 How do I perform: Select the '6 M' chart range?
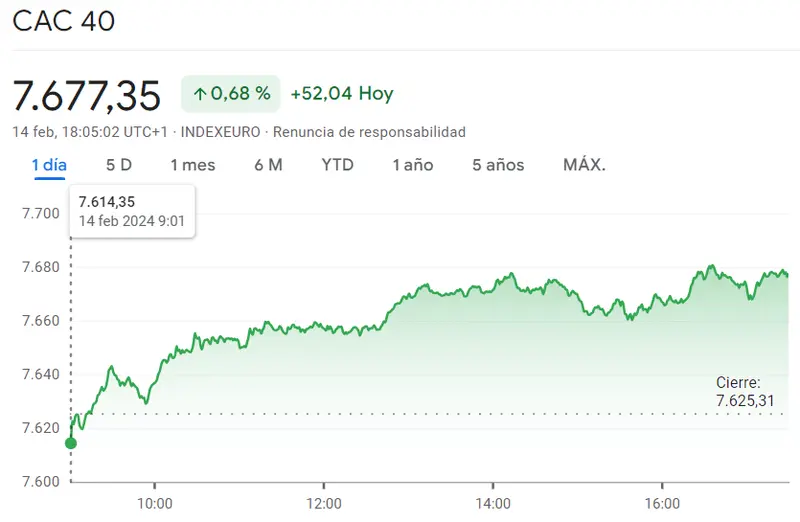[x=268, y=165]
